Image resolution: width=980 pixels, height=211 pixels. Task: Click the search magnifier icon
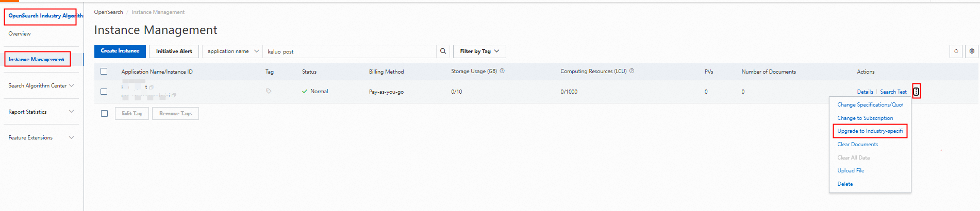click(x=443, y=51)
